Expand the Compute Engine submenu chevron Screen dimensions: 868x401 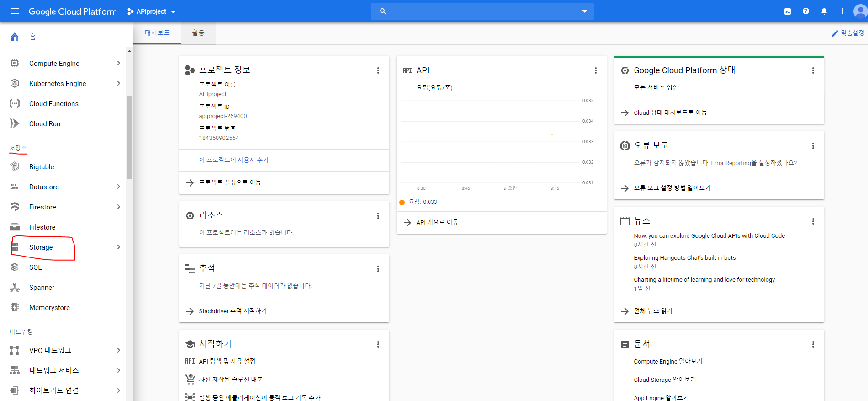pyautogui.click(x=119, y=63)
